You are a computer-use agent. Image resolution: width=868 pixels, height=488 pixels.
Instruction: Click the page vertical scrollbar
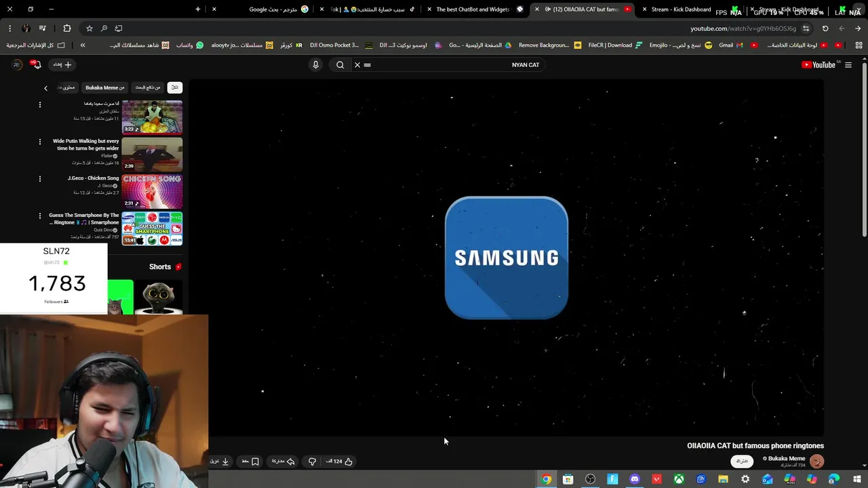point(865,149)
